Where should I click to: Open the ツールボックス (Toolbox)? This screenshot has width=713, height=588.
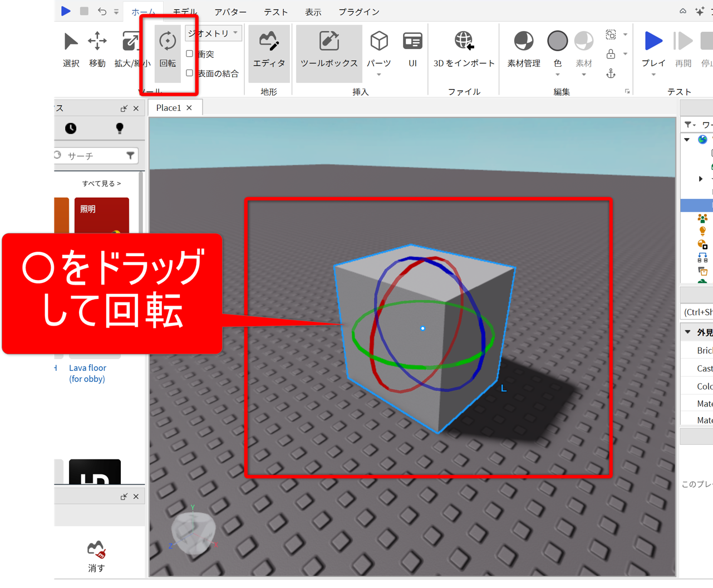tap(329, 49)
